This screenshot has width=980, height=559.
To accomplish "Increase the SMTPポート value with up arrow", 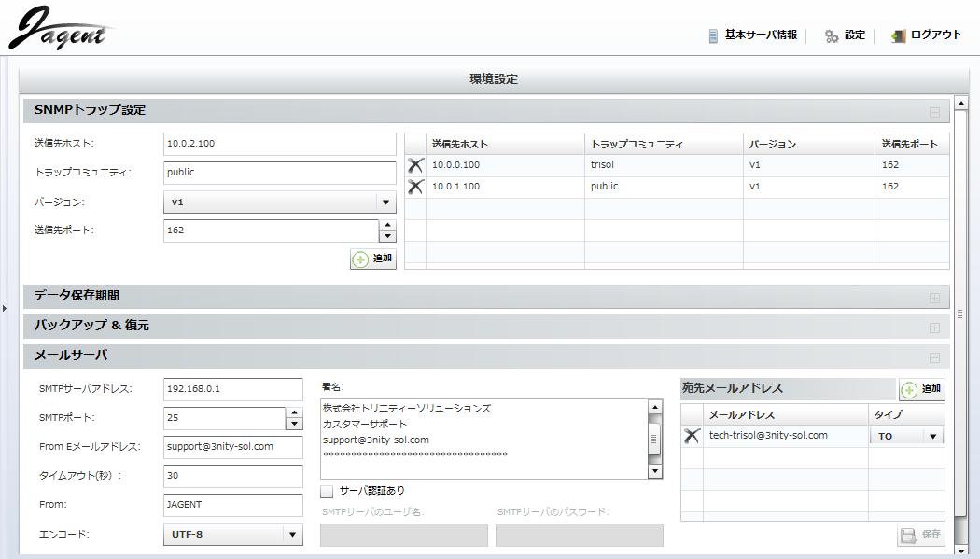I will (295, 412).
